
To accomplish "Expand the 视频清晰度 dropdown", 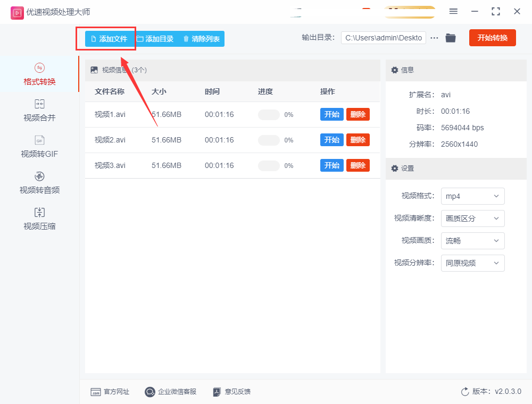I will [472, 218].
